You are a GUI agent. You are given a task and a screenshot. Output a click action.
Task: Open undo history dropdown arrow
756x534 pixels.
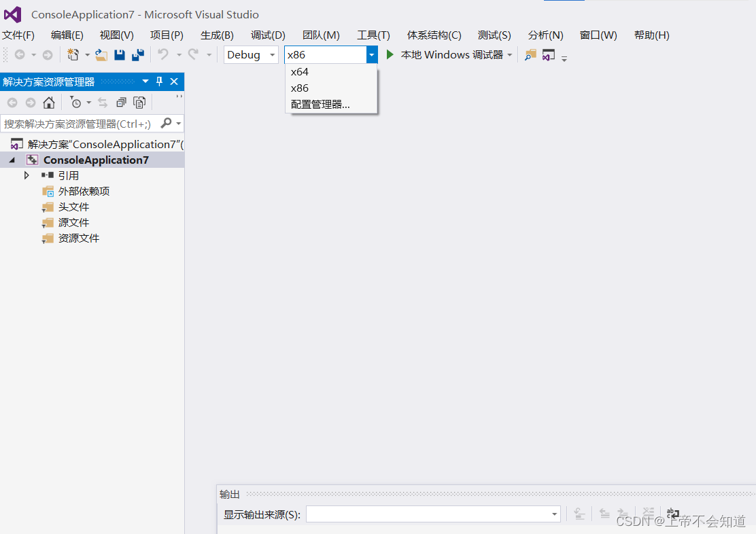click(x=179, y=55)
